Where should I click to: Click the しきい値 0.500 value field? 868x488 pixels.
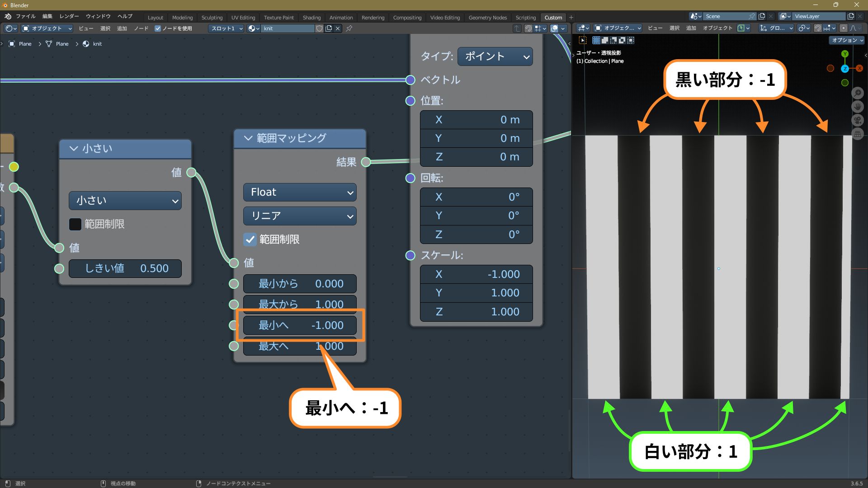click(x=125, y=268)
